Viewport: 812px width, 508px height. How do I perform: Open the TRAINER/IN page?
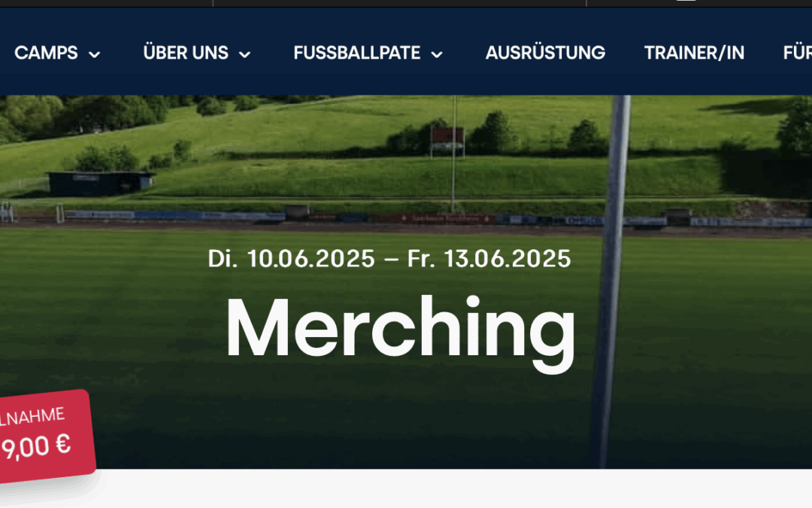(x=694, y=53)
